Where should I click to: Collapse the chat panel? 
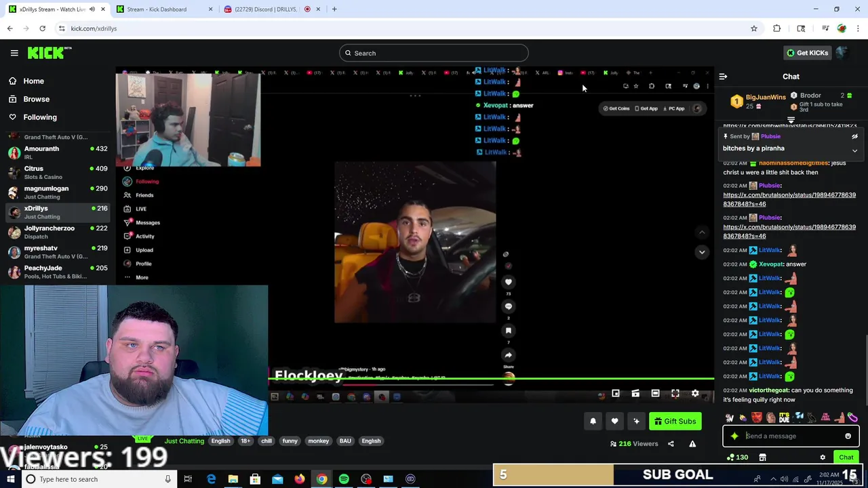click(723, 77)
